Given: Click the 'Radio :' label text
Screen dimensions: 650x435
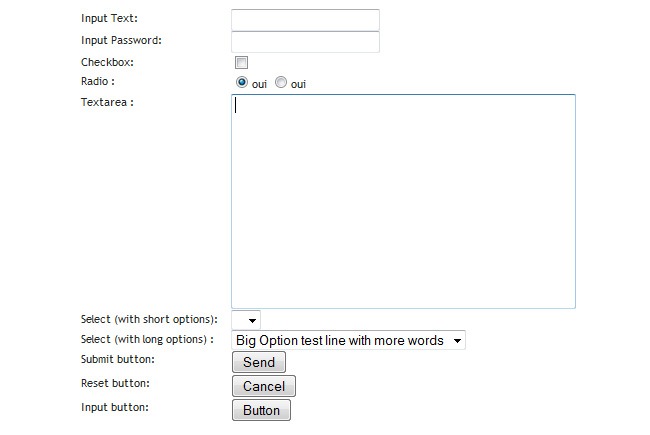Looking at the screenshot, I should point(98,82).
